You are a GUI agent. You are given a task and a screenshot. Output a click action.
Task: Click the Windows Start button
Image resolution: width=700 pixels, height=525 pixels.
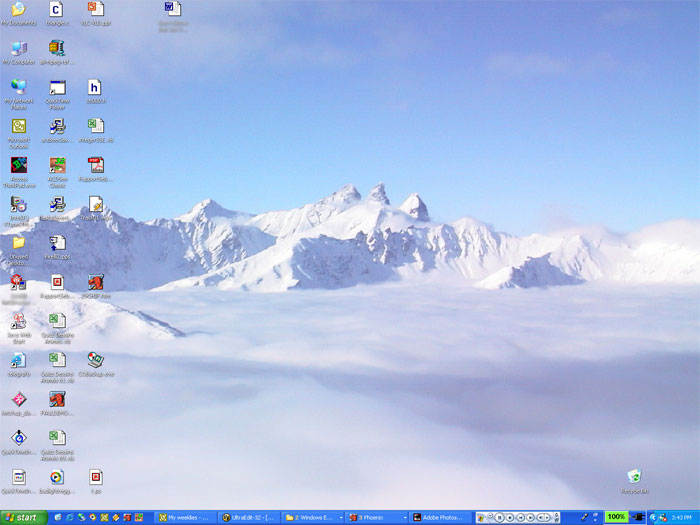click(x=24, y=517)
